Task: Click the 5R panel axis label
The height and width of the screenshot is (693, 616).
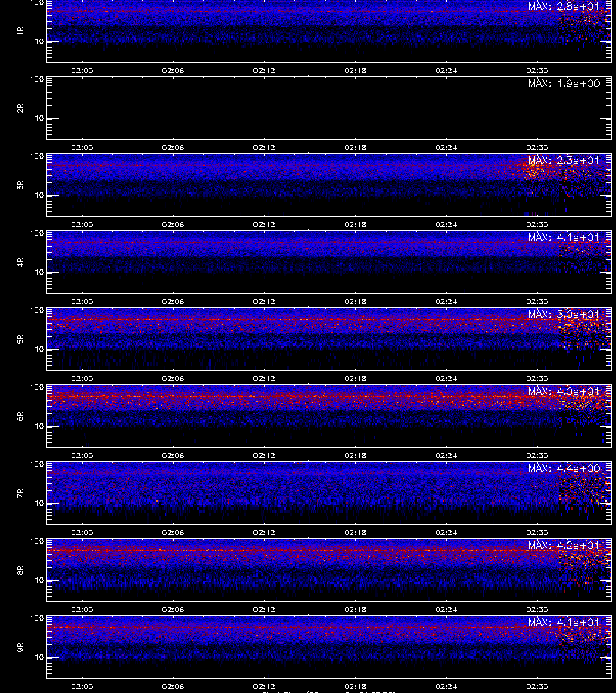Action: 20,340
